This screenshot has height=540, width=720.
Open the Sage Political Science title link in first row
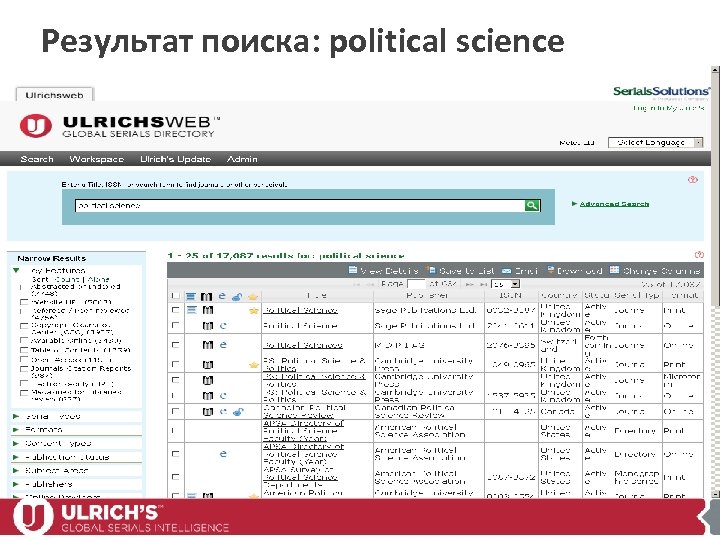pos(300,310)
